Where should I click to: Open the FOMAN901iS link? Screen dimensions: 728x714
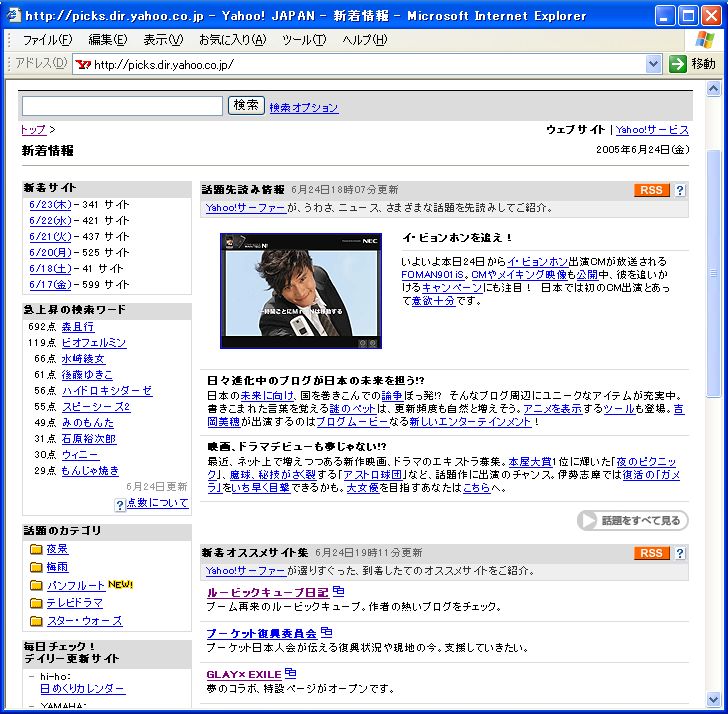433,274
